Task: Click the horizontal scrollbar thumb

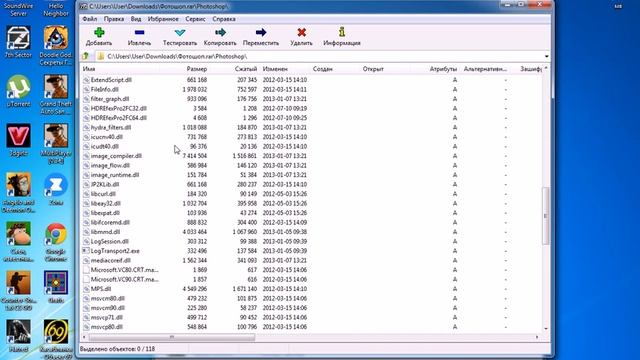Action: (x=172, y=337)
